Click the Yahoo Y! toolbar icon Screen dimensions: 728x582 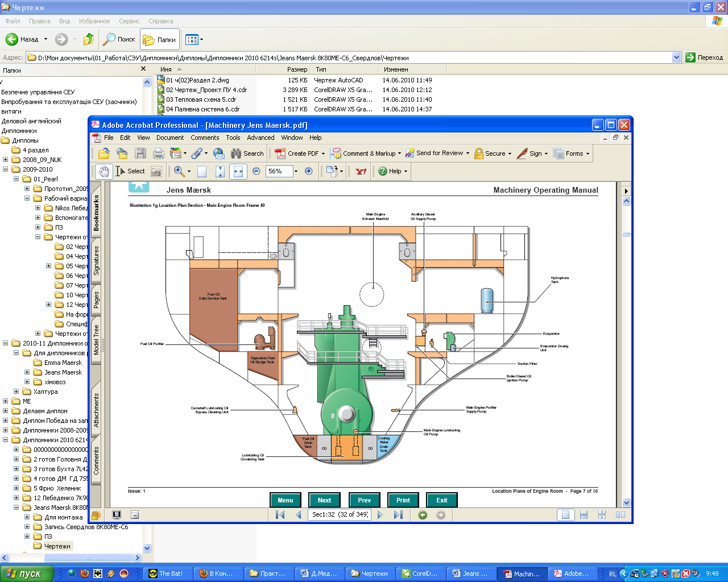point(361,171)
